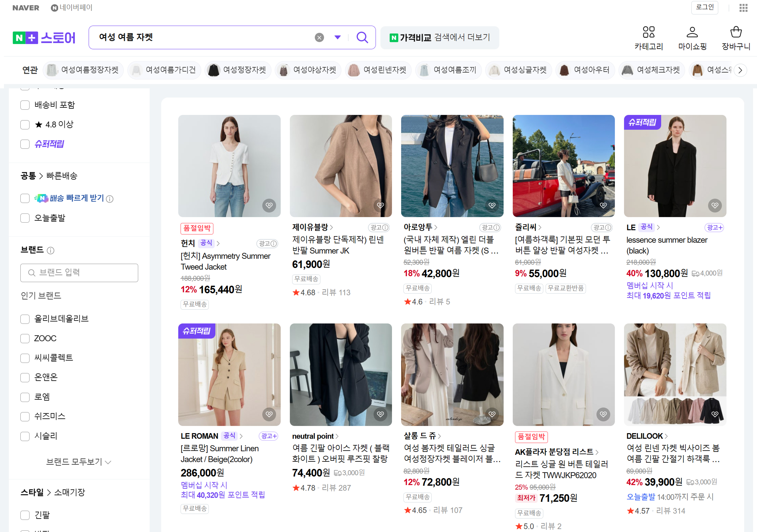Clear the search field text
This screenshot has height=532, width=757.
pos(319,37)
